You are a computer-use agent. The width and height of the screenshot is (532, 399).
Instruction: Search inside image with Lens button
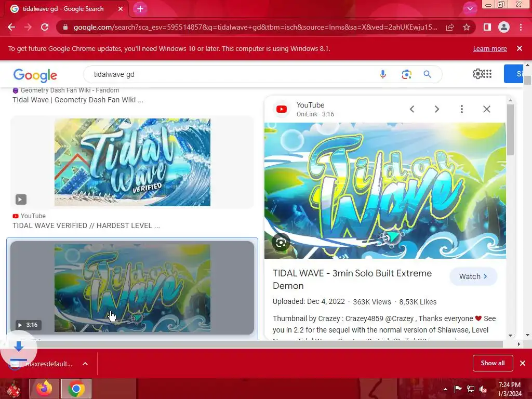point(281,242)
